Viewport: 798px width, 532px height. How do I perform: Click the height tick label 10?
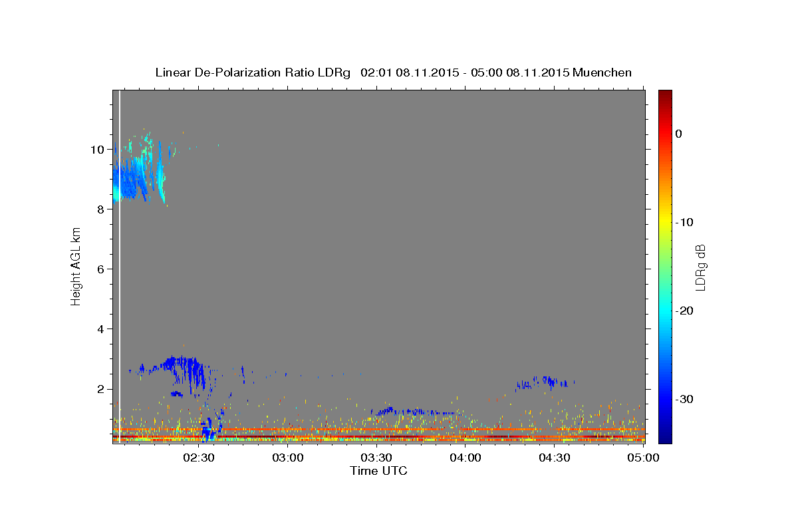point(98,149)
